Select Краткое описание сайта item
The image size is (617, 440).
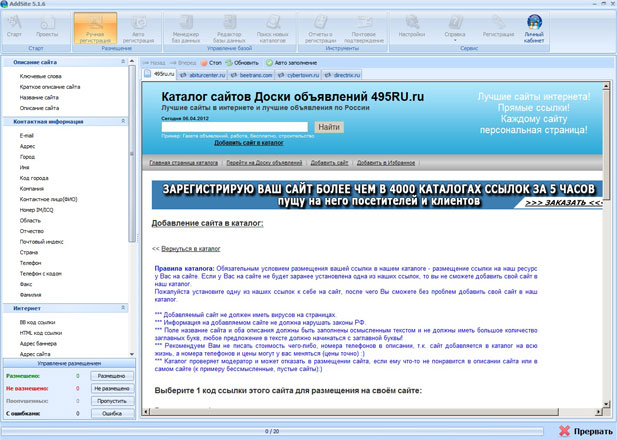coord(50,87)
